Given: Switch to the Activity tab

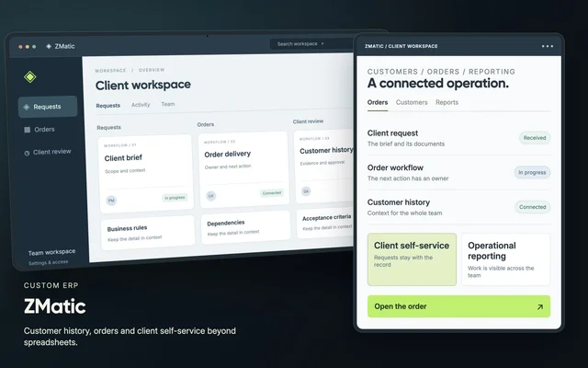Looking at the screenshot, I should click(x=141, y=105).
